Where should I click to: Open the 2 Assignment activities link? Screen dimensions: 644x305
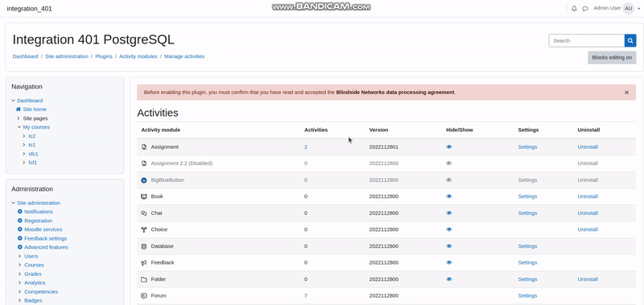click(x=306, y=147)
